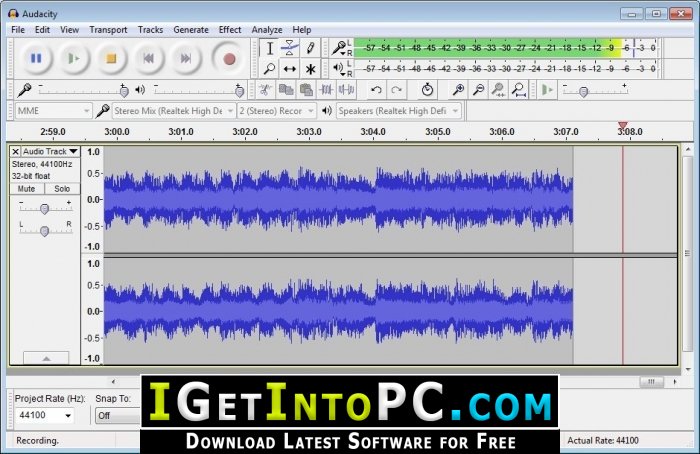Open Speakers playback device dropdown
700x454 pixels.
399,111
